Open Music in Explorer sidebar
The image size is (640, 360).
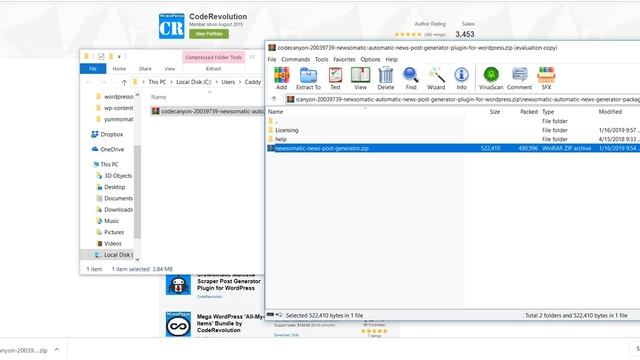click(x=107, y=221)
